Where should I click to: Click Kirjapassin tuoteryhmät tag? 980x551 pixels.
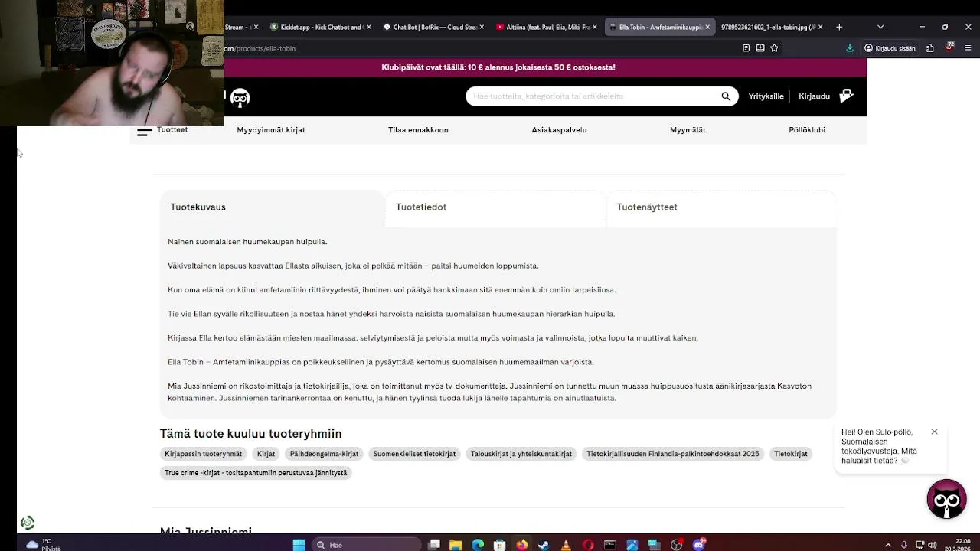click(204, 454)
